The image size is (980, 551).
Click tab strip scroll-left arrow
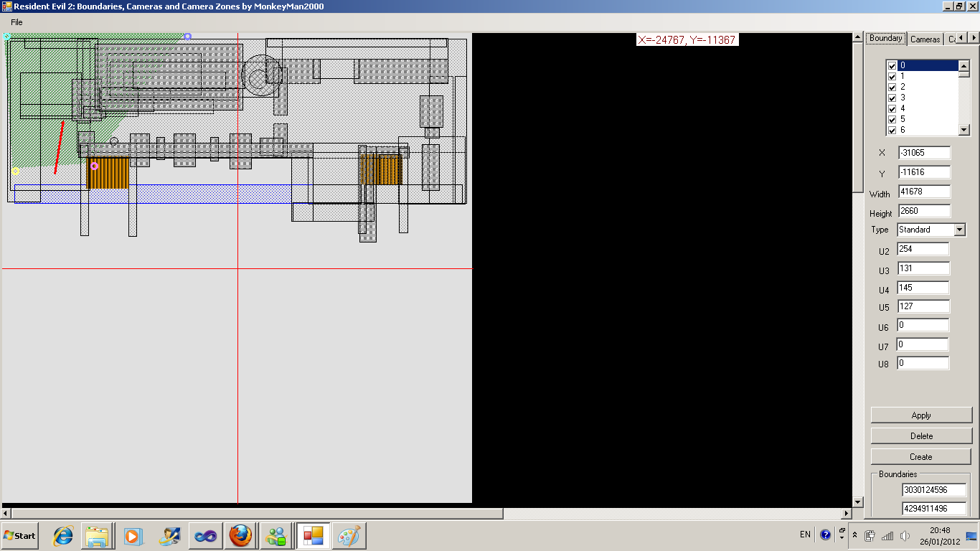962,38
